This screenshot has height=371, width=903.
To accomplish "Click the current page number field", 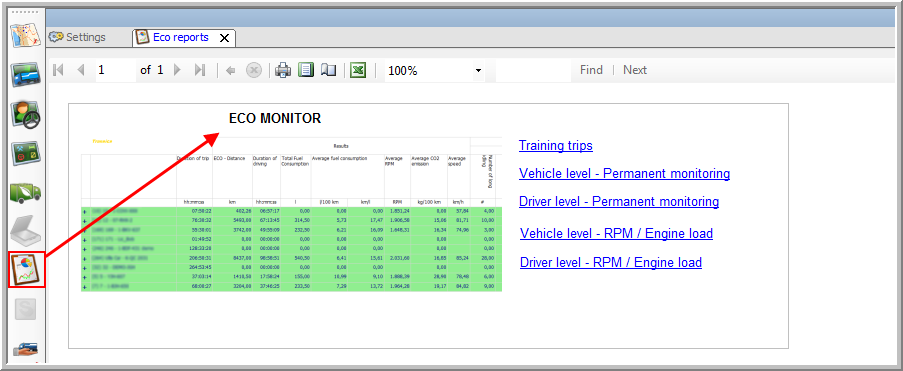I will click(115, 70).
